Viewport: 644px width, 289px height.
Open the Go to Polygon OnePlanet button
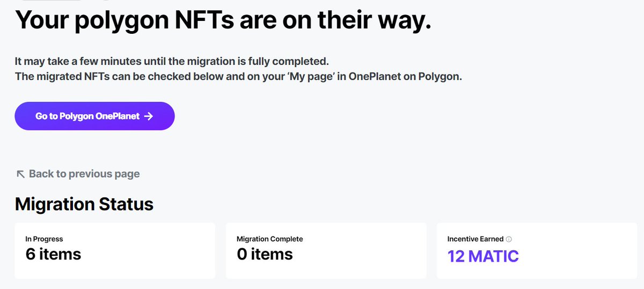(x=94, y=116)
